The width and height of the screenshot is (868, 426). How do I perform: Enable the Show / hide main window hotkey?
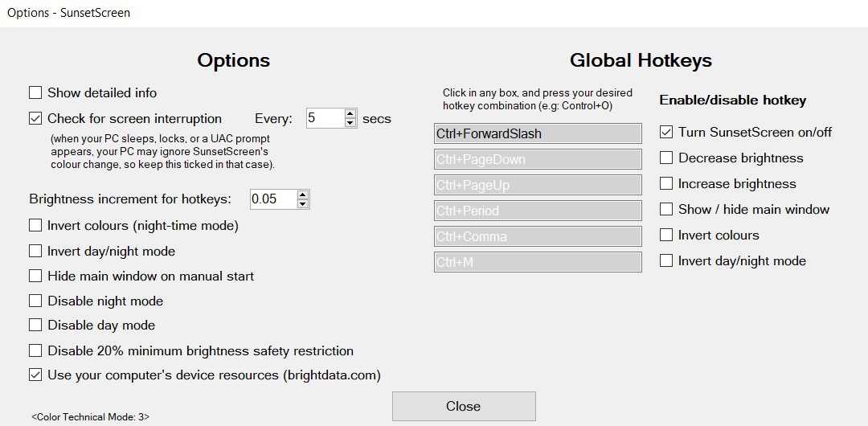[x=665, y=209]
